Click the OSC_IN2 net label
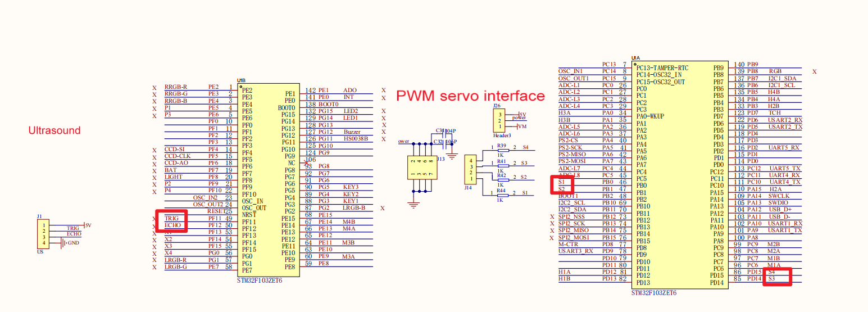This screenshot has height=312, width=868. (205, 197)
